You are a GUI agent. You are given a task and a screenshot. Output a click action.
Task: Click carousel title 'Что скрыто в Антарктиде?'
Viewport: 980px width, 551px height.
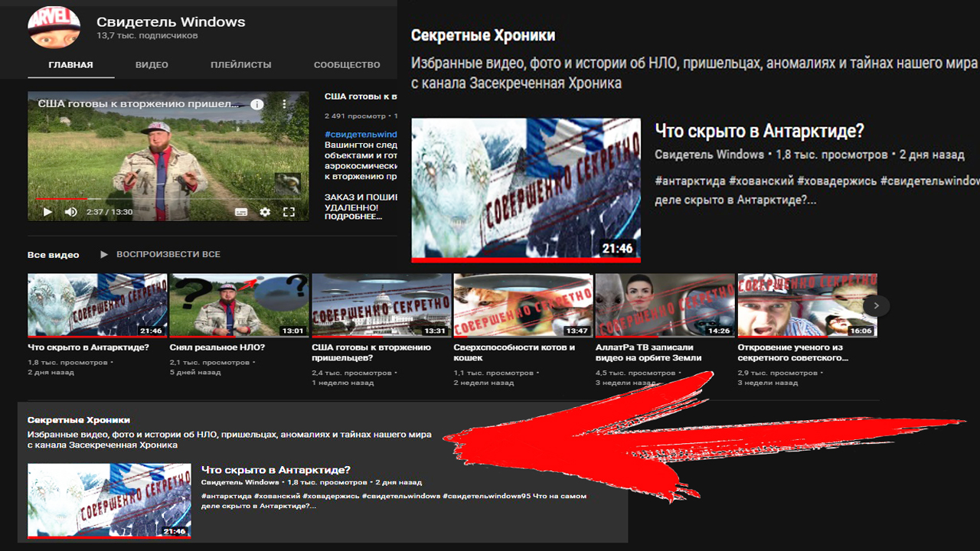click(88, 347)
